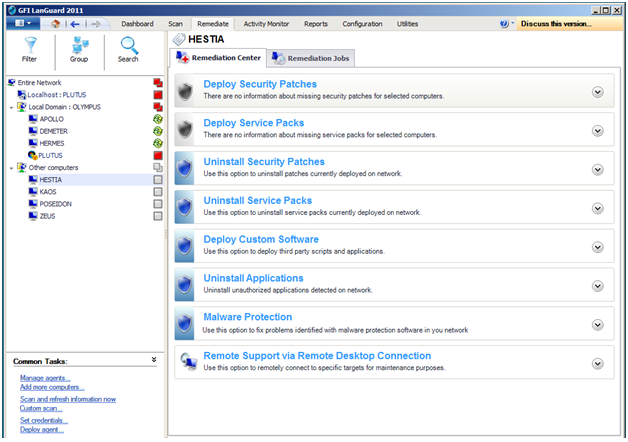Toggle the status box next to POSEIDON
The image size is (628, 442).
click(158, 204)
